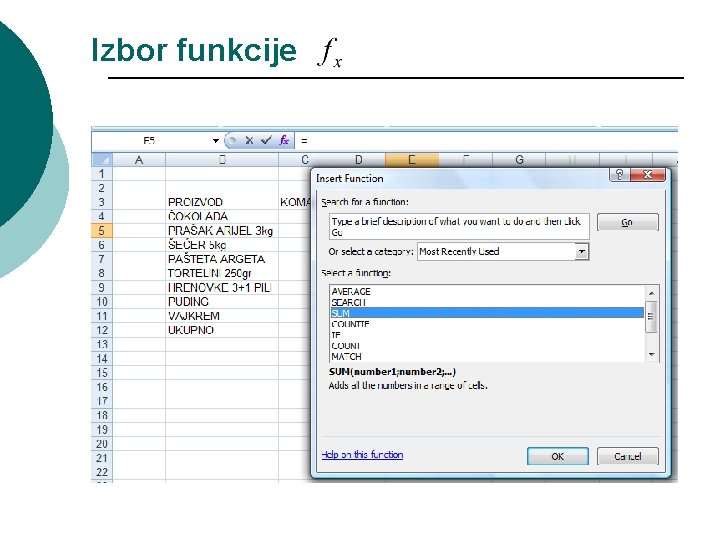Select column C header
This screenshot has height=540, width=720.
(305, 160)
